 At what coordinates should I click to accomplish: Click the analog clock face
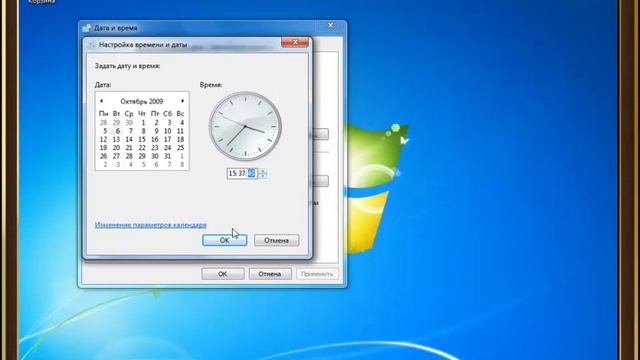point(245,126)
